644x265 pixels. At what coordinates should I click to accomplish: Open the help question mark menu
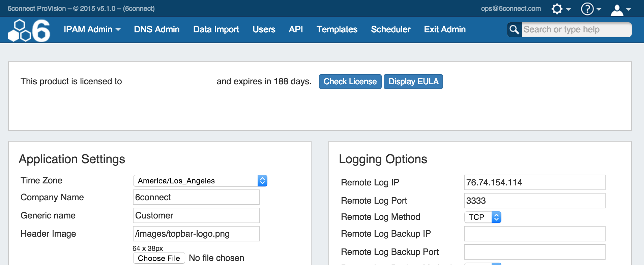pos(590,9)
